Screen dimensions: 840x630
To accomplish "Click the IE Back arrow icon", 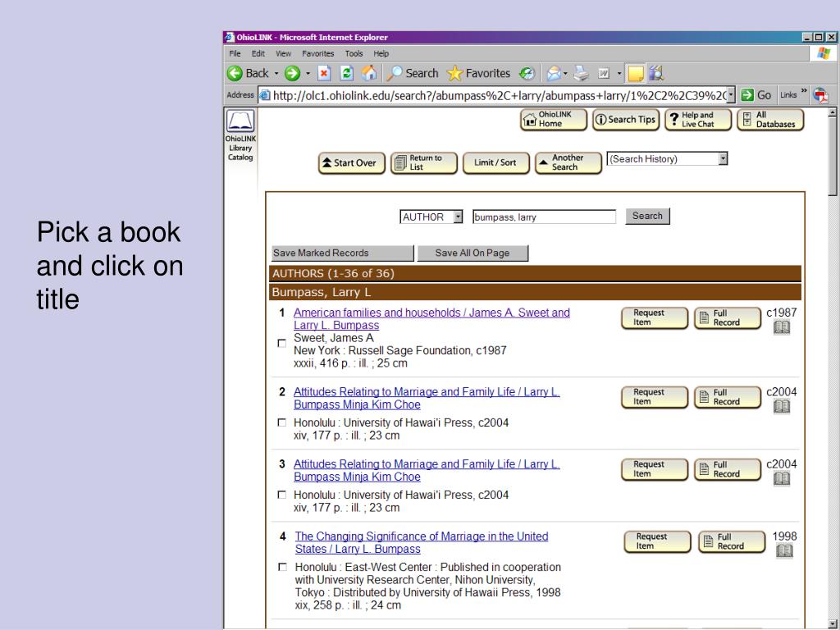I will [235, 73].
